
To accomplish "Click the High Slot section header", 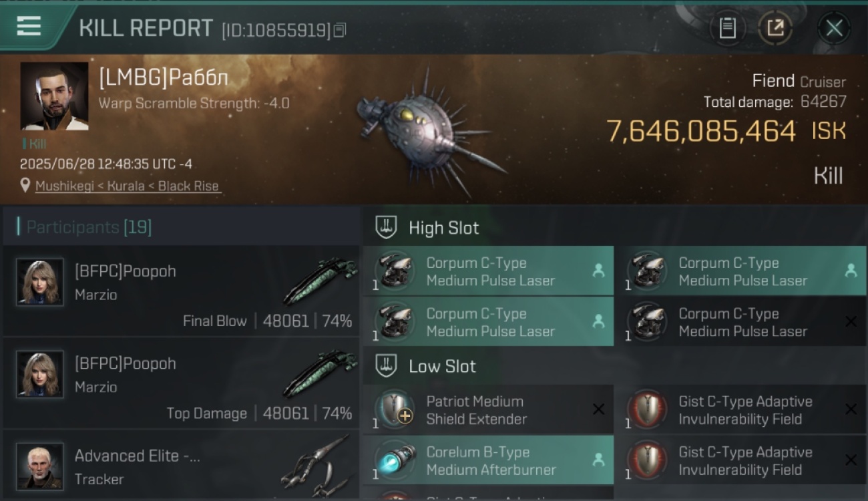I will click(443, 228).
